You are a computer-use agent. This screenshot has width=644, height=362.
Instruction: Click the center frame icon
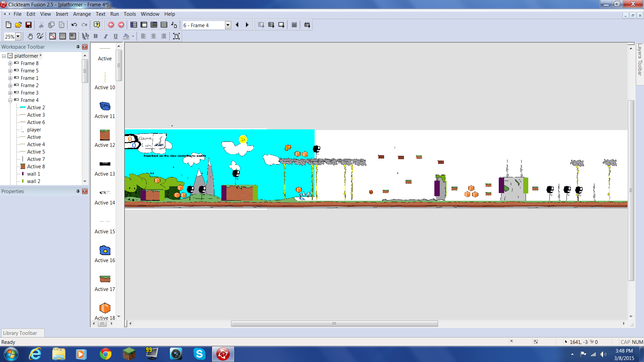[176, 36]
